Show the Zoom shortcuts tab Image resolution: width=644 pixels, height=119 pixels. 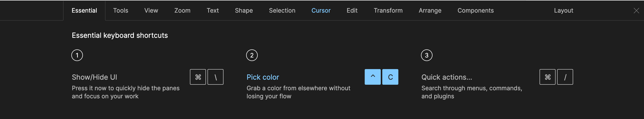tap(182, 11)
